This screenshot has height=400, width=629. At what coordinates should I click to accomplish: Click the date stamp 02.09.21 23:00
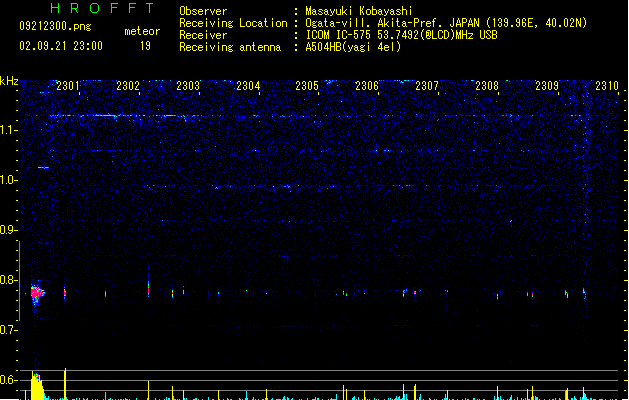(x=61, y=46)
